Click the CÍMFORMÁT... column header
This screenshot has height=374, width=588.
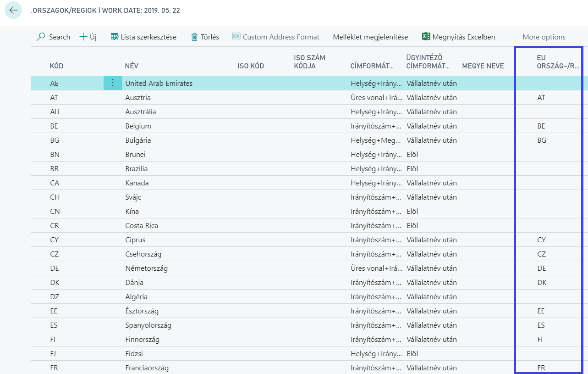372,66
